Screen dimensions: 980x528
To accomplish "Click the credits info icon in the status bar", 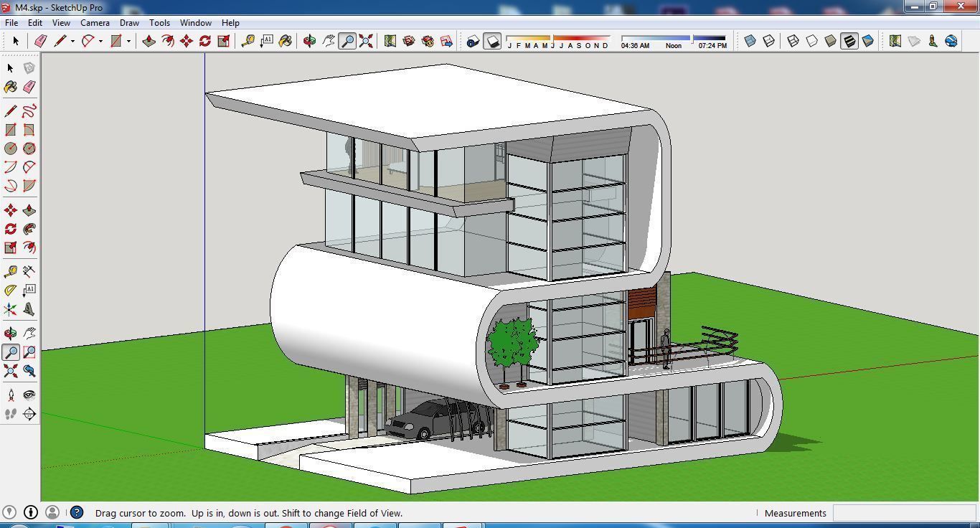I will pos(31,512).
